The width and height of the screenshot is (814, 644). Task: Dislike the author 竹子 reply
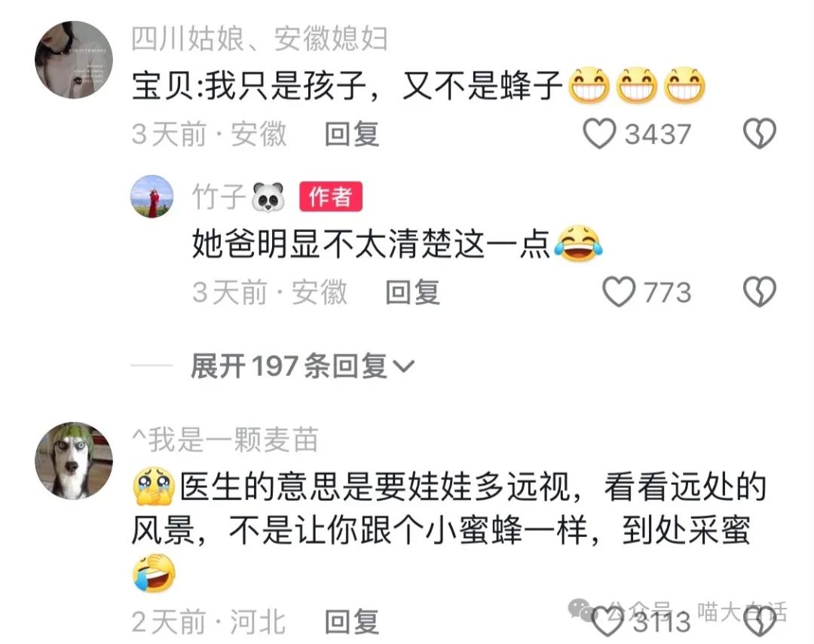[x=760, y=291]
